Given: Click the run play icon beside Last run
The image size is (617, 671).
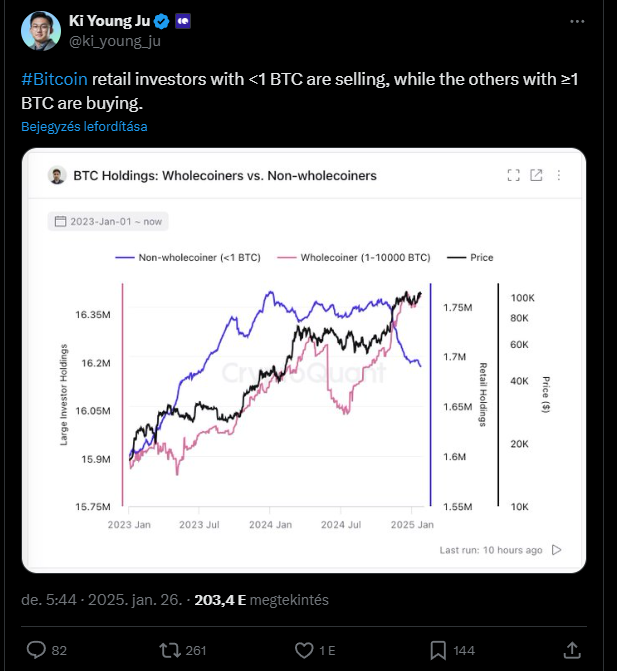Looking at the screenshot, I should 556,550.
